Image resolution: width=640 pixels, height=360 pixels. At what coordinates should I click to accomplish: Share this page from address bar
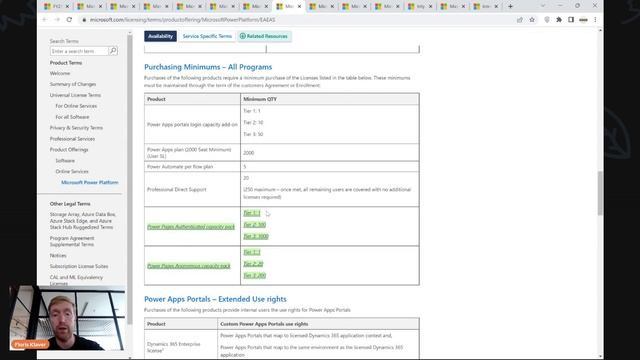coord(520,20)
